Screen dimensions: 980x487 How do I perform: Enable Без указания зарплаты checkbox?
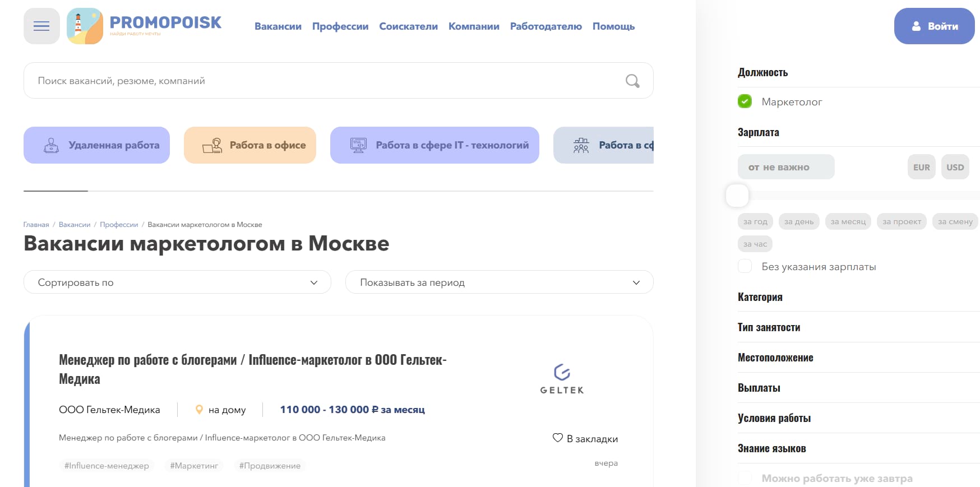[x=745, y=266]
